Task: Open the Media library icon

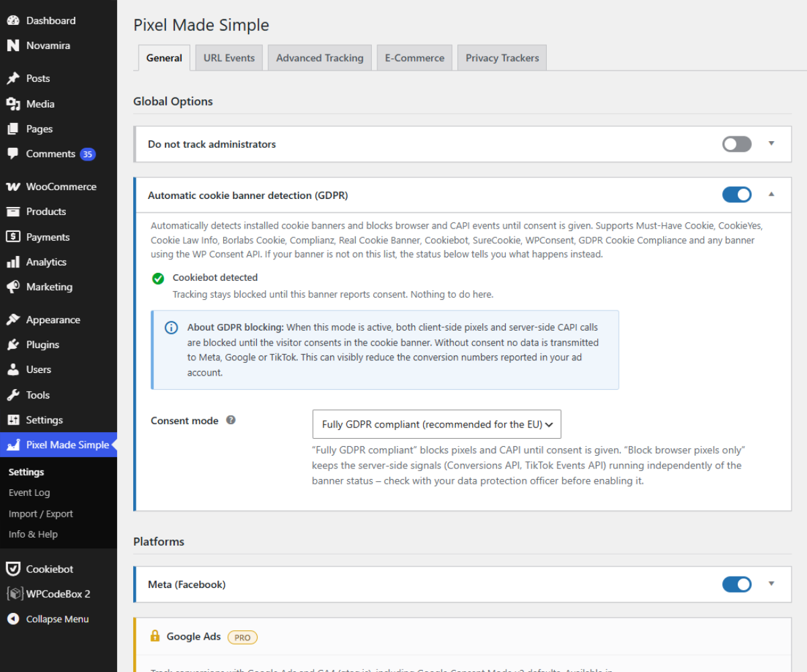Action: coord(13,103)
